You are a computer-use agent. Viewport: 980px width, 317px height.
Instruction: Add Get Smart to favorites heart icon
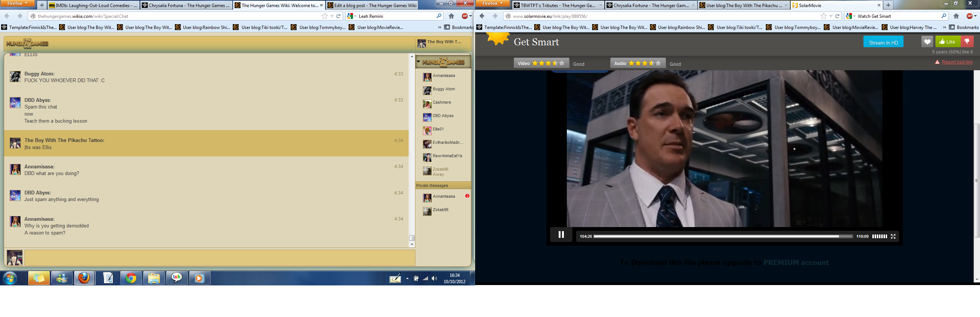[927, 42]
